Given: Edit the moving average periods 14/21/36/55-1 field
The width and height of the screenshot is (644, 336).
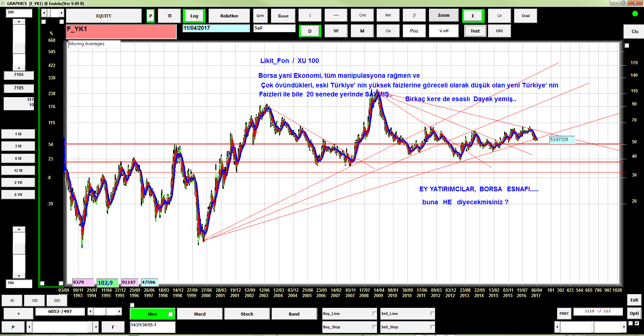Looking at the screenshot, I should [153, 327].
